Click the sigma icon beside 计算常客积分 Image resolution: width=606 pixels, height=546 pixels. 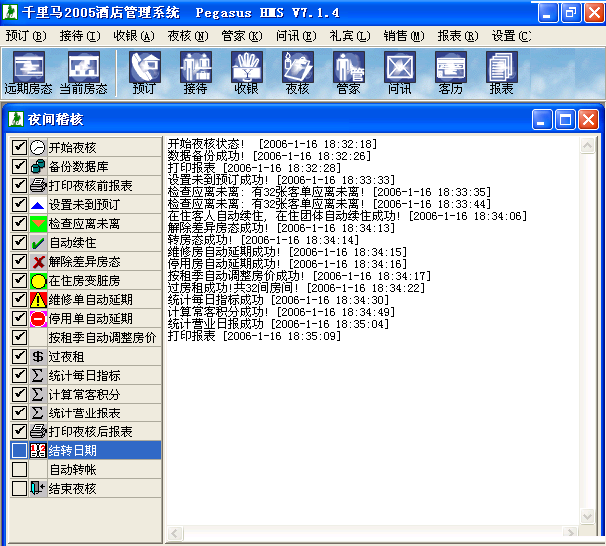(x=38, y=394)
